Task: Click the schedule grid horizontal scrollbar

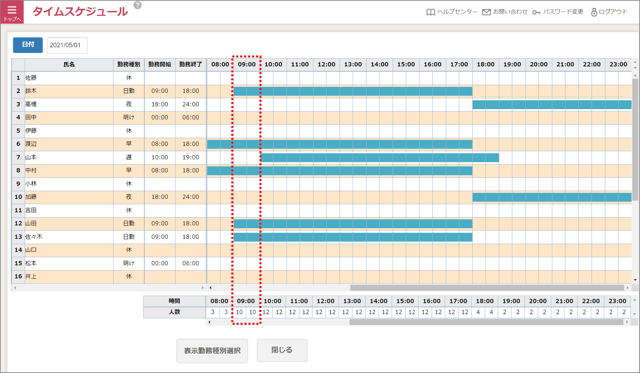Action: click(487, 288)
